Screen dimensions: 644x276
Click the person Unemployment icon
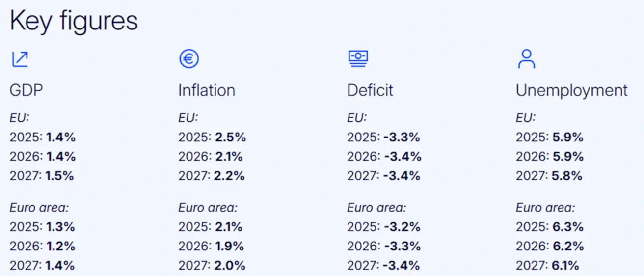coord(527,59)
